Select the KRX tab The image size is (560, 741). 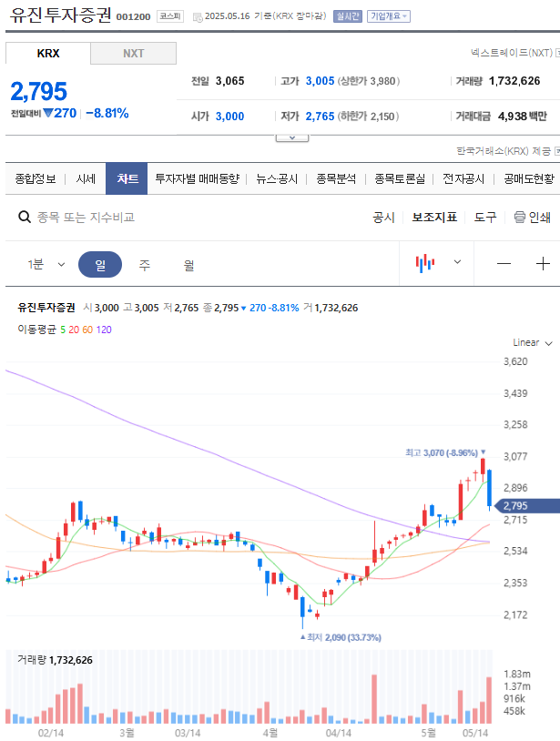(48, 54)
